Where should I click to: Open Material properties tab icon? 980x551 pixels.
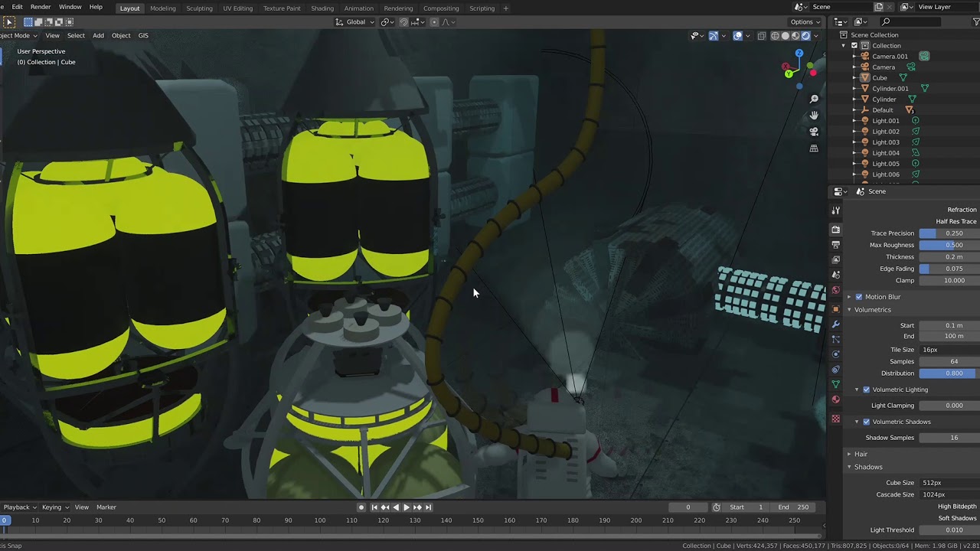tap(835, 399)
